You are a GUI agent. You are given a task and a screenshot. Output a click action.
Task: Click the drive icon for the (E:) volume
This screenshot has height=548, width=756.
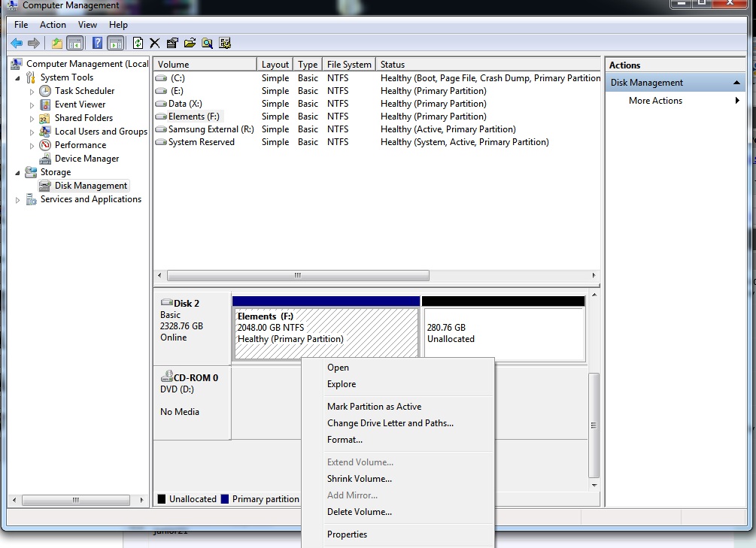[x=161, y=91]
